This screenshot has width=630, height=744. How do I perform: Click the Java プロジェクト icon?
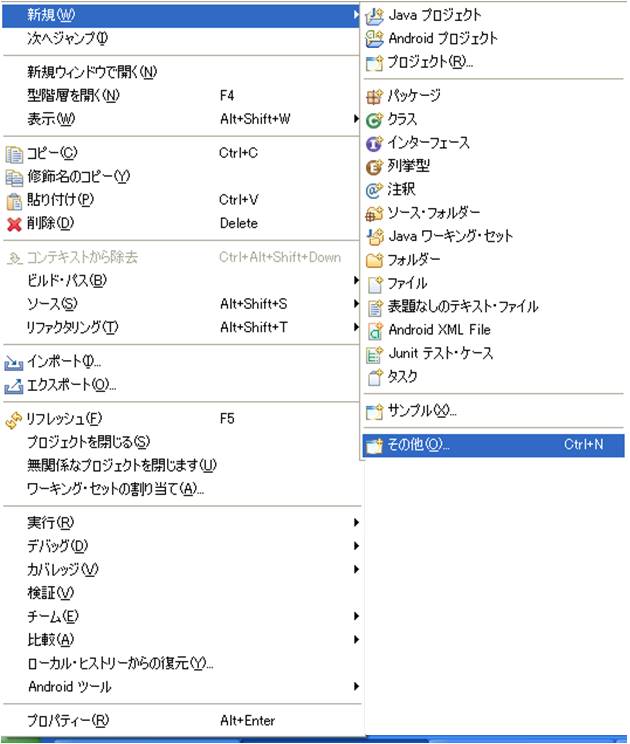coord(374,16)
